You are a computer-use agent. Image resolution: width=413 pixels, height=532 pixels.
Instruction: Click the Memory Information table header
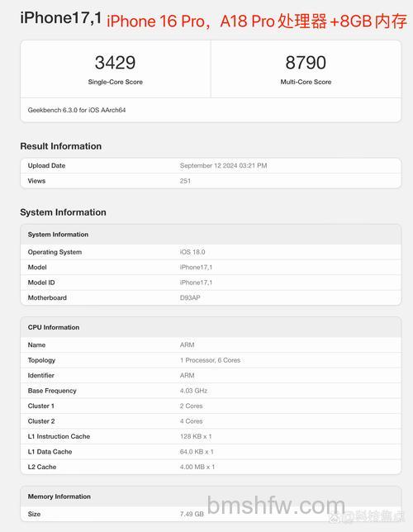(x=211, y=496)
